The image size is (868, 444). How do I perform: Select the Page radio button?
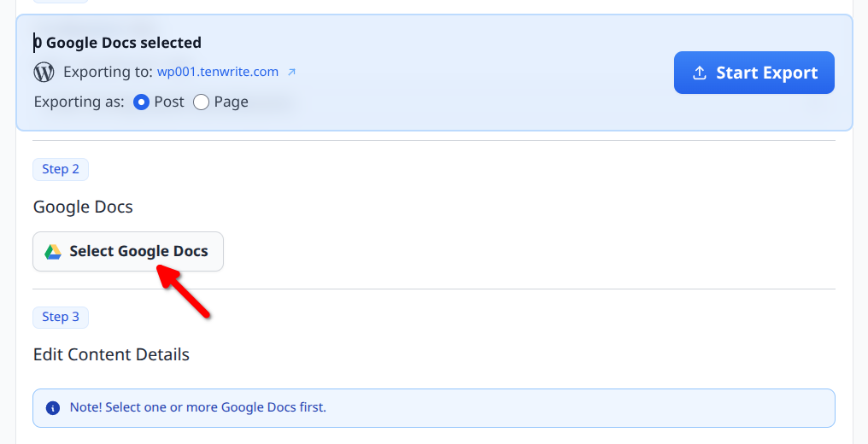tap(202, 102)
